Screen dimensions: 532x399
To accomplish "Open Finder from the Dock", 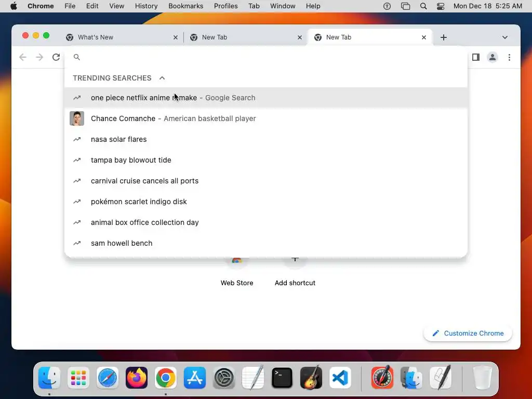I will (x=49, y=378).
